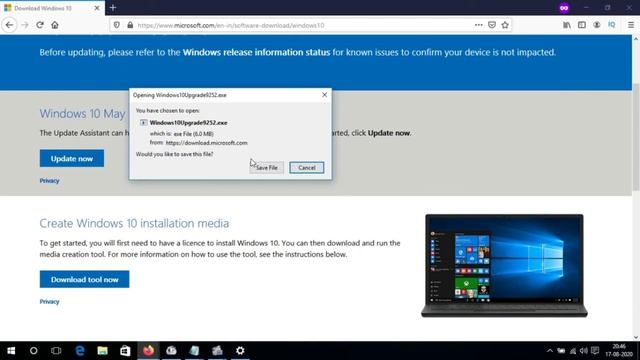The image size is (640, 360).
Task: Click the Windows 10 laptop image
Action: (x=504, y=265)
